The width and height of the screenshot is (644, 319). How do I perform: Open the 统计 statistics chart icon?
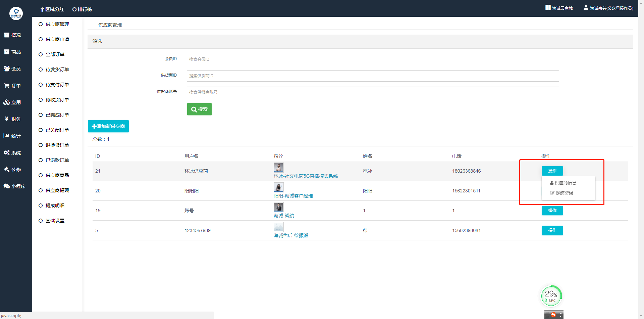click(x=7, y=136)
